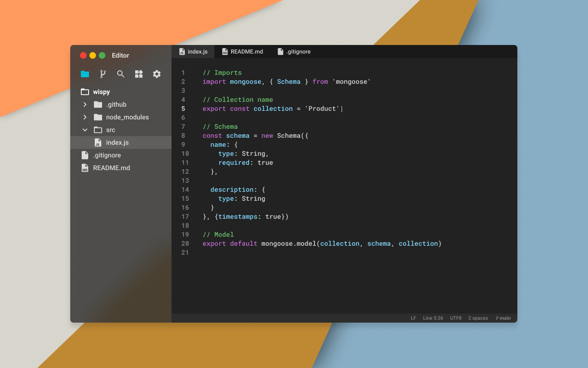Click the src folder icon
The height and width of the screenshot is (368, 588).
coord(98,130)
